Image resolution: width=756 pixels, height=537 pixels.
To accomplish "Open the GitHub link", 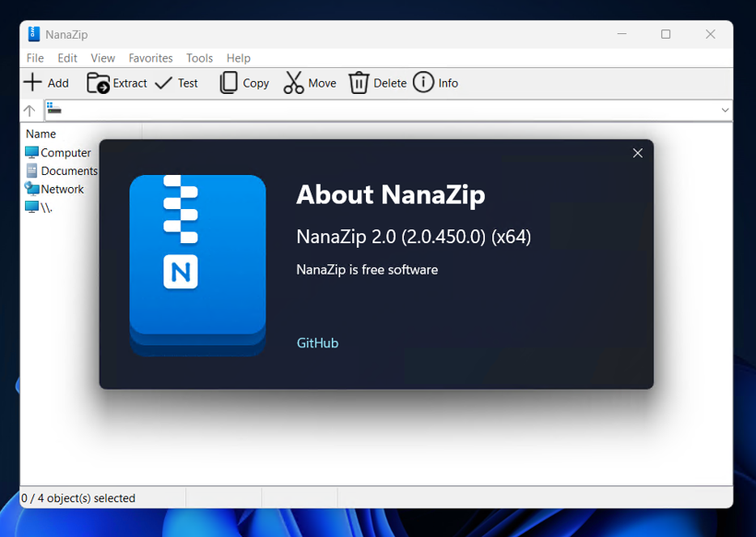I will 317,343.
